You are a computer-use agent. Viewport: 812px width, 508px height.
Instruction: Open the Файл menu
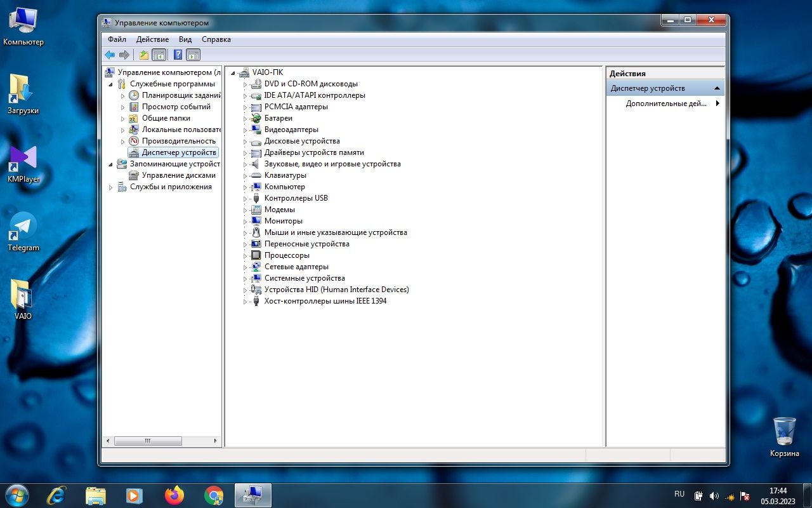click(x=117, y=39)
